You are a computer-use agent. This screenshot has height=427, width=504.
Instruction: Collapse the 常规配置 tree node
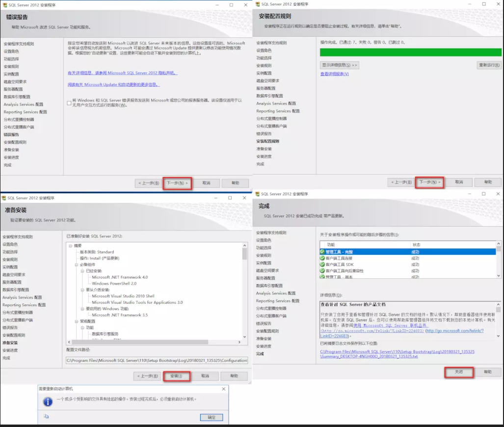[x=77, y=321]
